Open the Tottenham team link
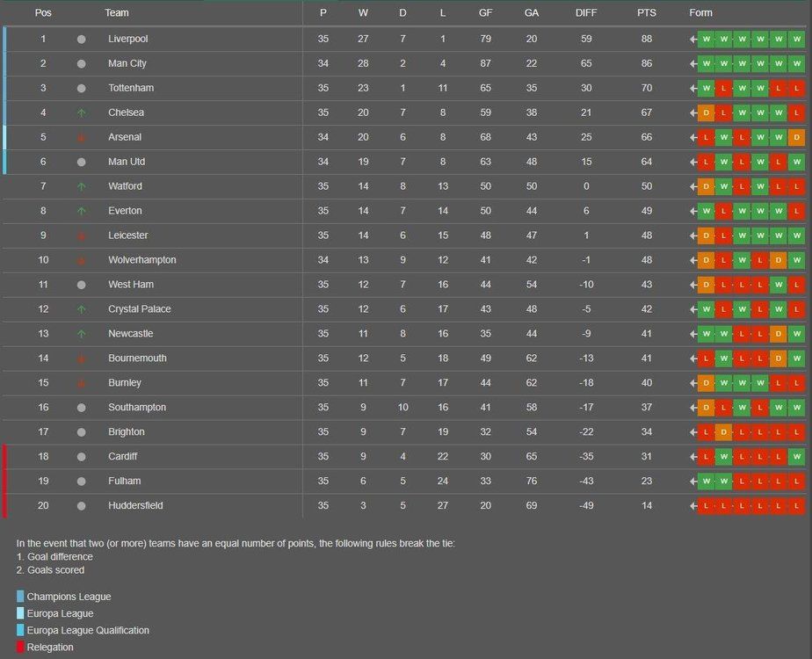This screenshot has height=659, width=812. point(131,88)
